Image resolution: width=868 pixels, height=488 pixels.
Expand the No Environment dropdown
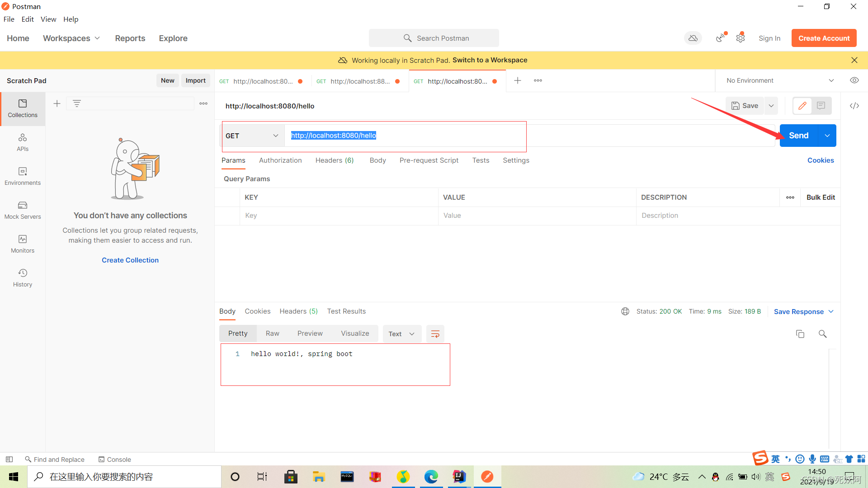click(832, 80)
